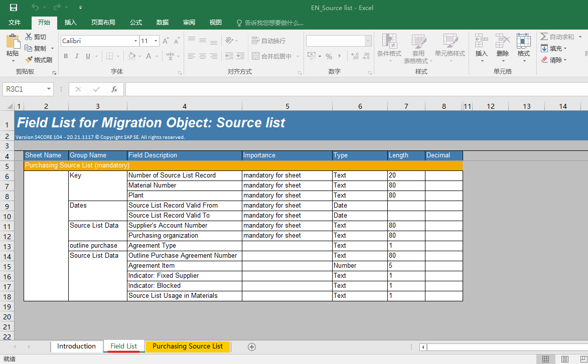Switch to Page Layout view in status bar

click(565, 359)
